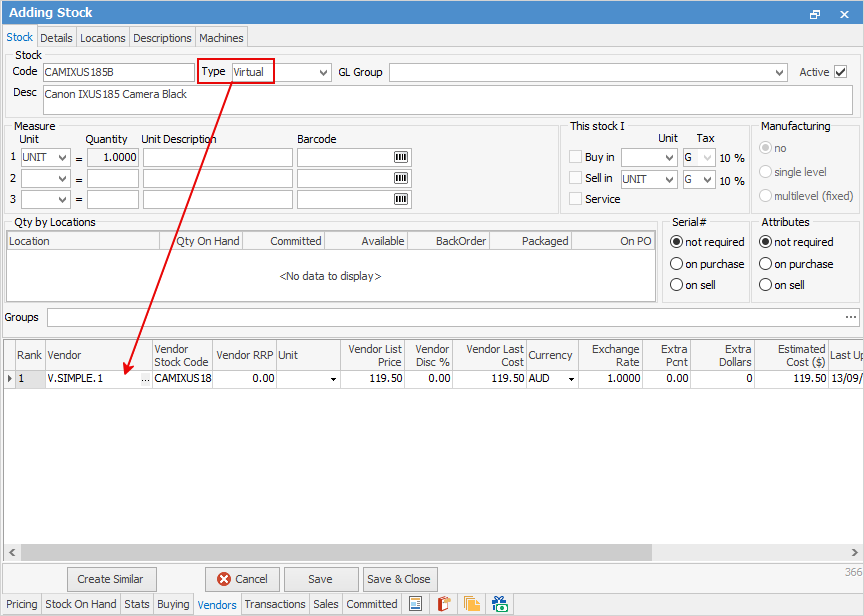Open the Descriptions tab
This screenshot has height=616, width=864.
[162, 38]
